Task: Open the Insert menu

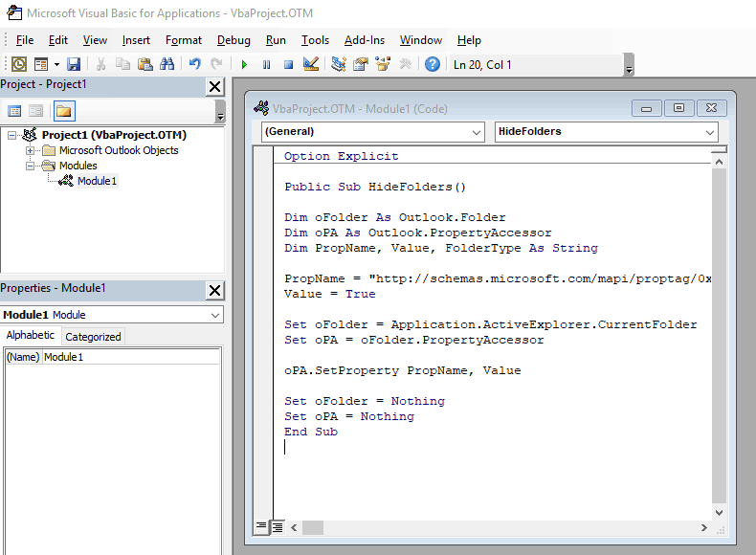Action: (x=136, y=40)
